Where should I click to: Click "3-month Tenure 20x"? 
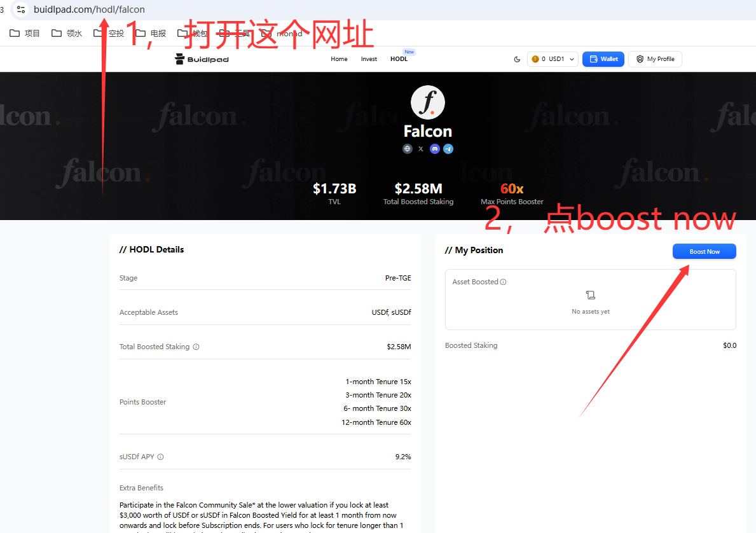click(x=378, y=395)
